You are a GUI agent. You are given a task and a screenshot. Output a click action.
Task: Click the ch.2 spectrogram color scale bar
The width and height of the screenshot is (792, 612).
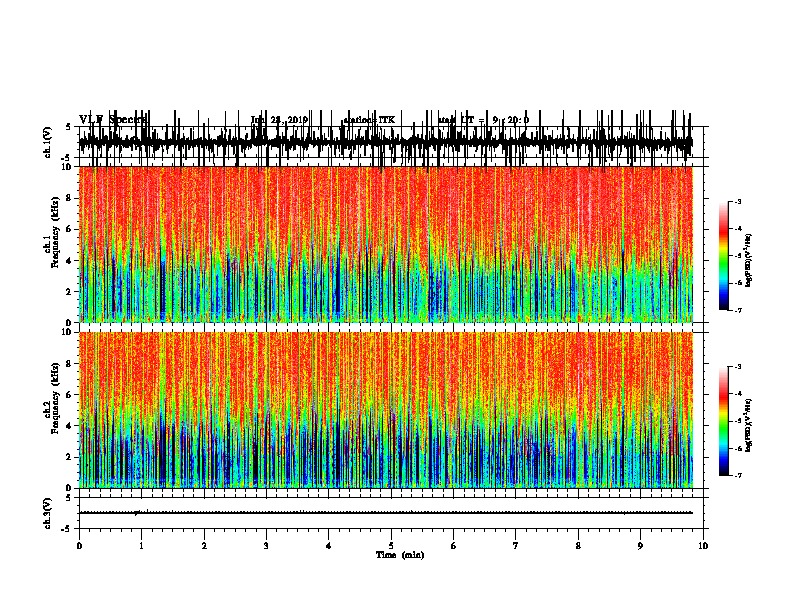(723, 421)
